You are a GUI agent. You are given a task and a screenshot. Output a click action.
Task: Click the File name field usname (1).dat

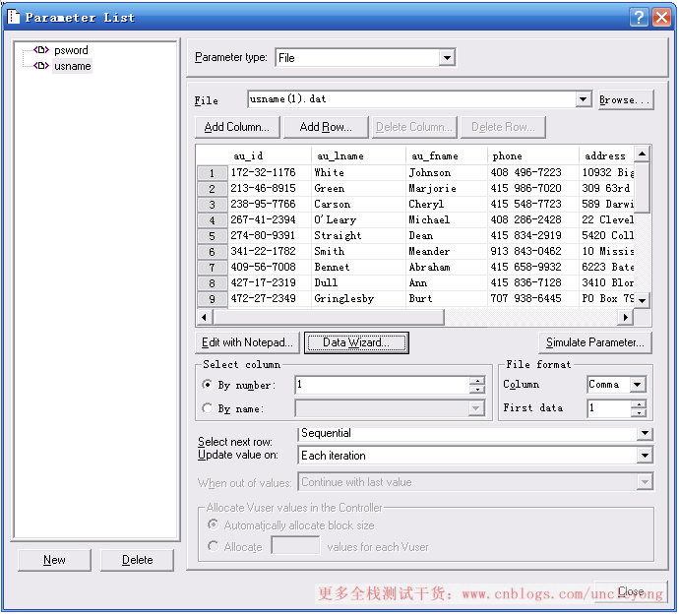[411, 99]
